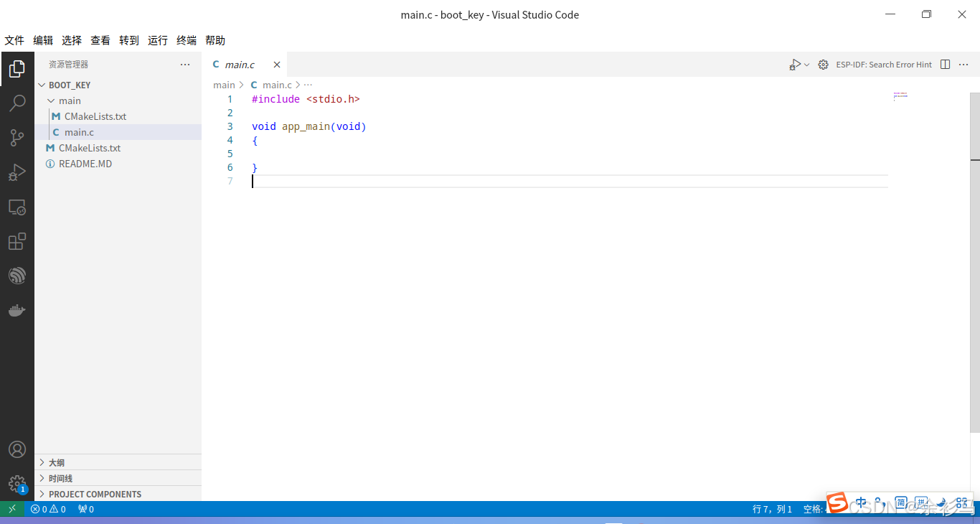Expand the PROJECT COMPONENTS section
980x524 pixels.
(118, 494)
